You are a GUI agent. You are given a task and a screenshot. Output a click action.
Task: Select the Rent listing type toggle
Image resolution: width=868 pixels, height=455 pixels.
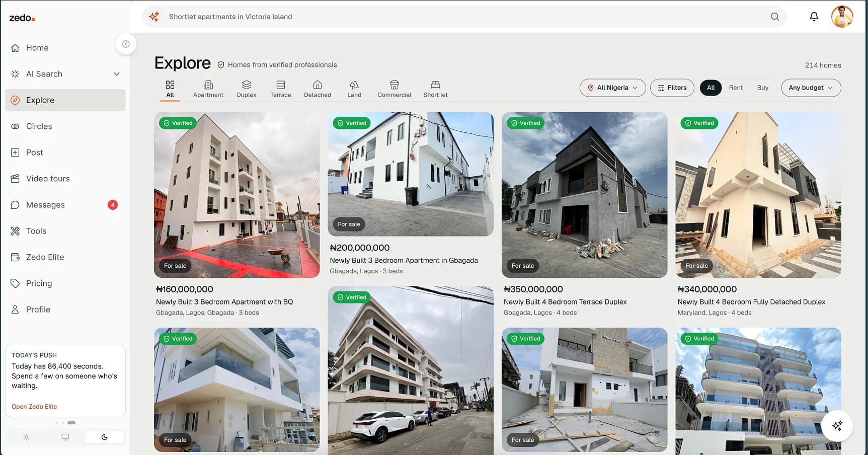pyautogui.click(x=736, y=88)
